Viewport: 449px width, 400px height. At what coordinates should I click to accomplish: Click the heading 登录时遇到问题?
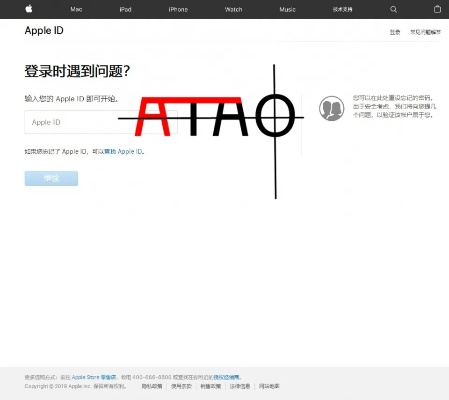77,71
